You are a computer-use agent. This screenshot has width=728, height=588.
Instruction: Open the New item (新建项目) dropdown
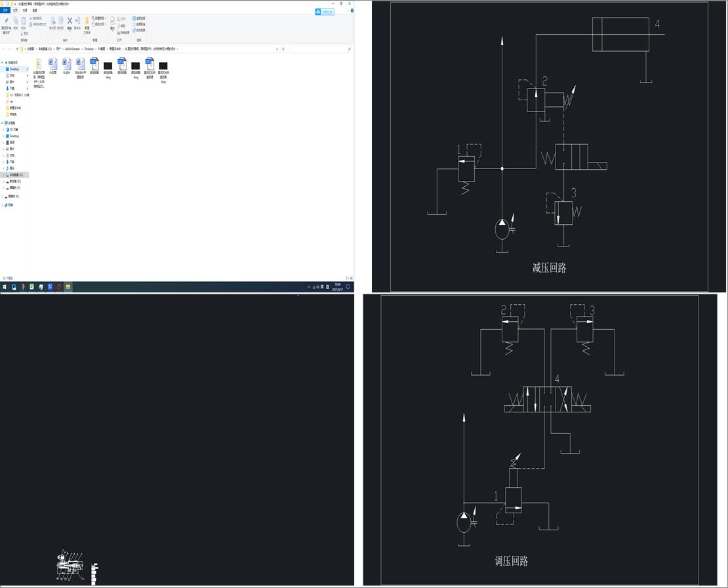click(99, 18)
